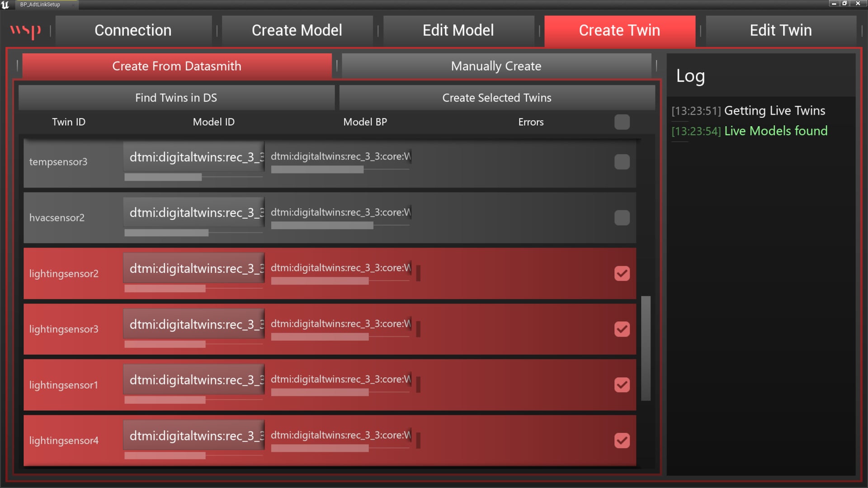Click the WSP logo icon
Image resolution: width=868 pixels, height=488 pixels.
pos(26,31)
